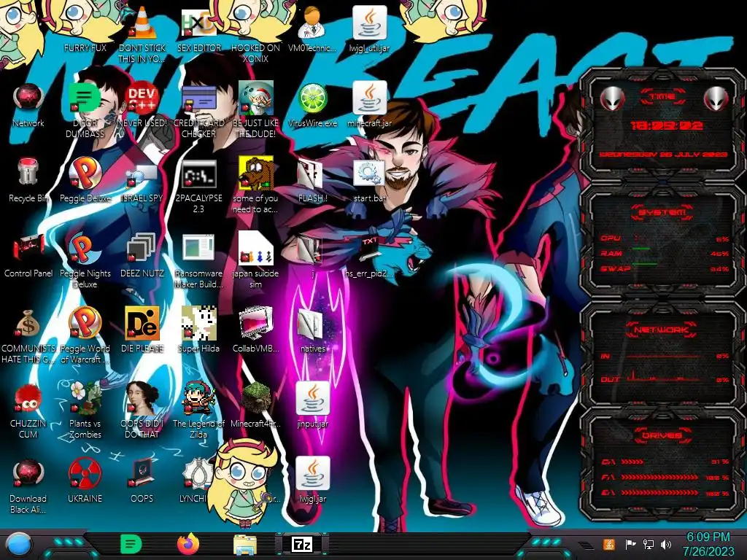Image resolution: width=747 pixels, height=560 pixels.
Task: Open the money bag game icon
Action: 28,324
